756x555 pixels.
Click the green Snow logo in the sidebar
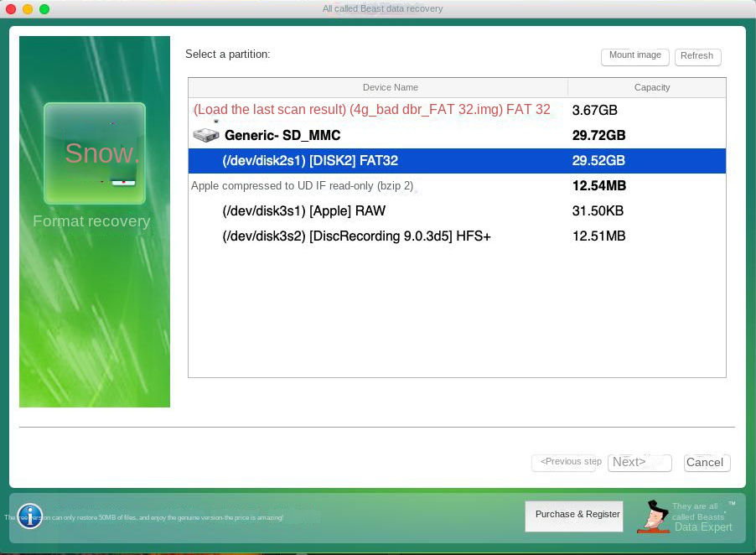point(94,153)
